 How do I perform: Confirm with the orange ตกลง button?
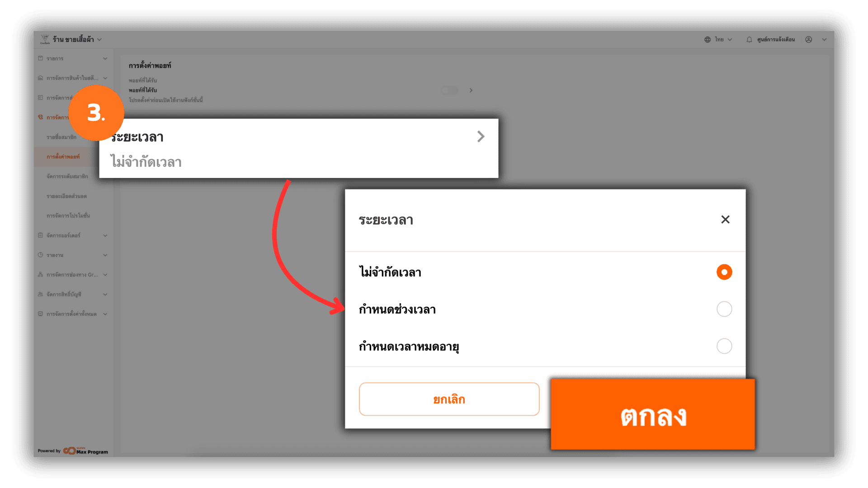point(653,414)
